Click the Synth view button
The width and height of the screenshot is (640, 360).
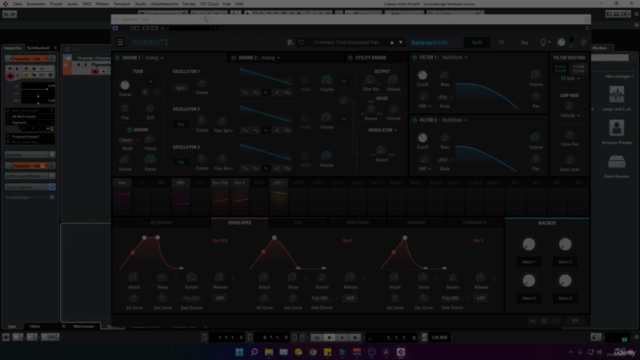(477, 42)
